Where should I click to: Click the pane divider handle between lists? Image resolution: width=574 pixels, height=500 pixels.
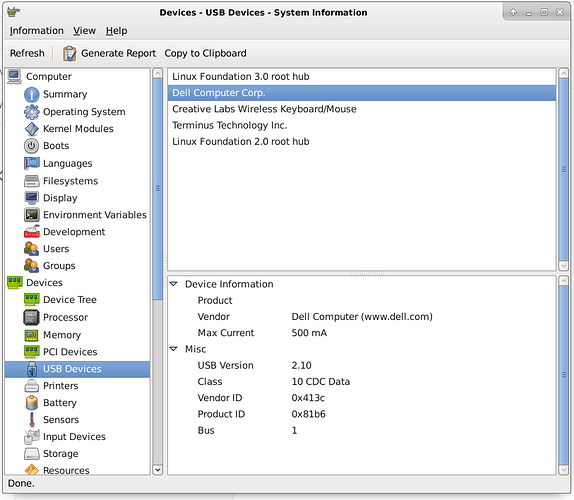pyautogui.click(x=368, y=273)
